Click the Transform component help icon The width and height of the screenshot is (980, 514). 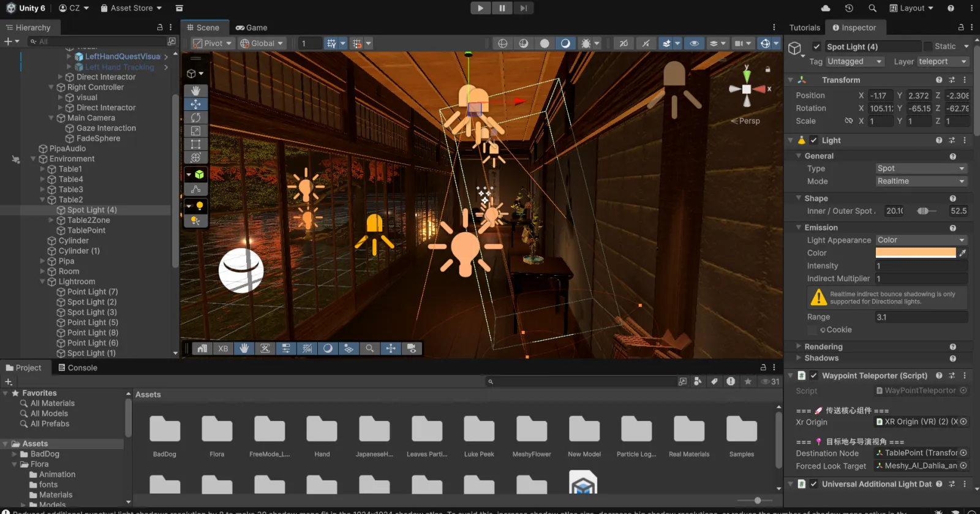click(x=939, y=80)
